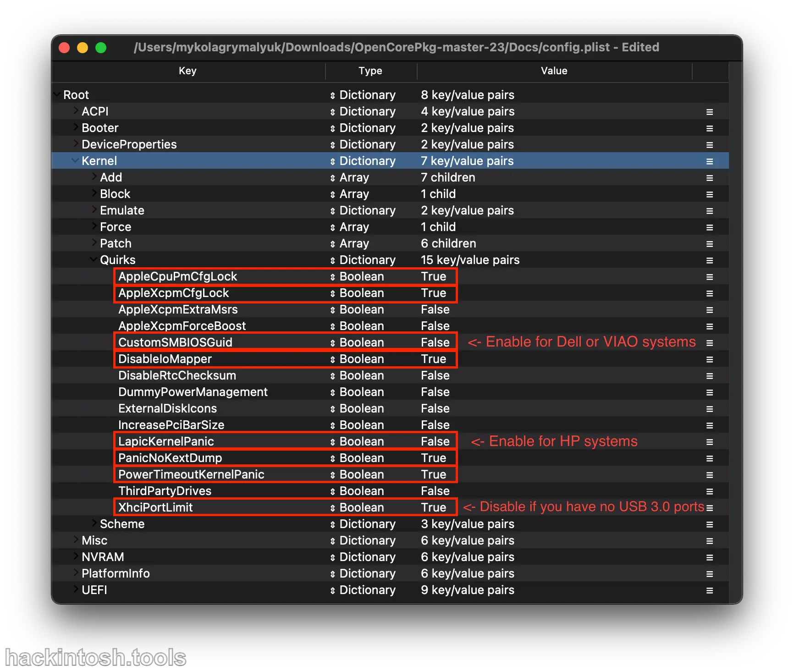
Task: Expand the PlatformInfo tree node
Action: (x=76, y=573)
